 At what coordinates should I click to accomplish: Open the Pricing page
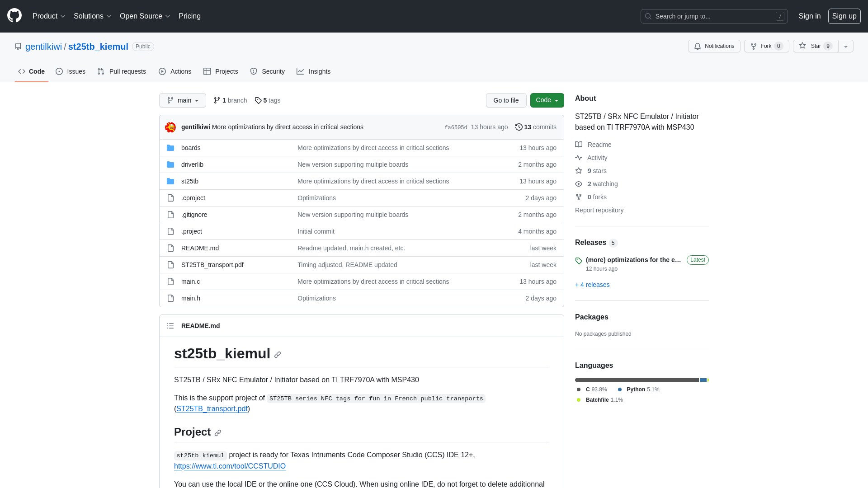(x=189, y=16)
